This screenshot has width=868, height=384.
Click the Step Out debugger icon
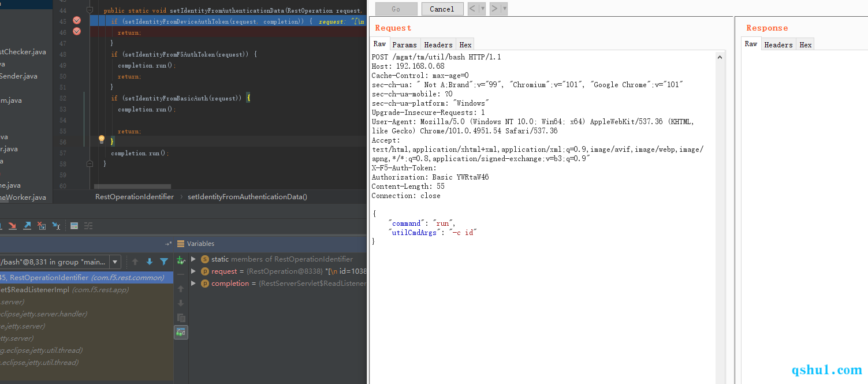click(27, 226)
